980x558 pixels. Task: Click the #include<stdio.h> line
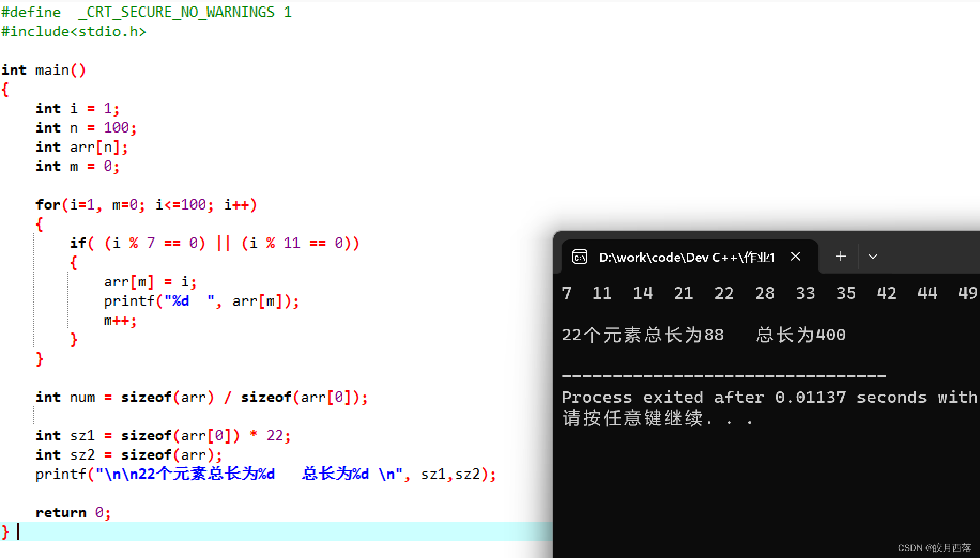click(x=73, y=32)
